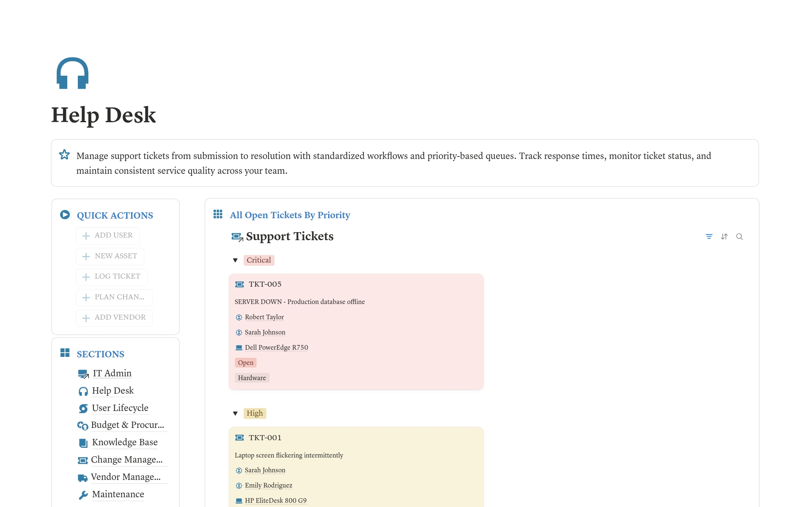Click the ticket icon on TKT-001
The width and height of the screenshot is (812, 507).
(x=239, y=438)
